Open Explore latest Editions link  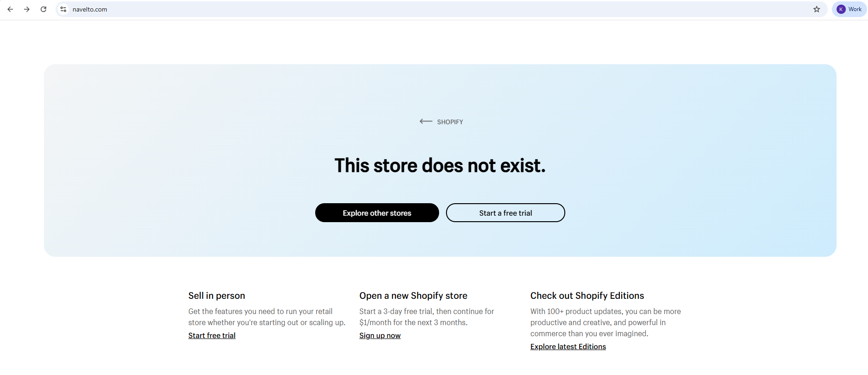click(568, 346)
